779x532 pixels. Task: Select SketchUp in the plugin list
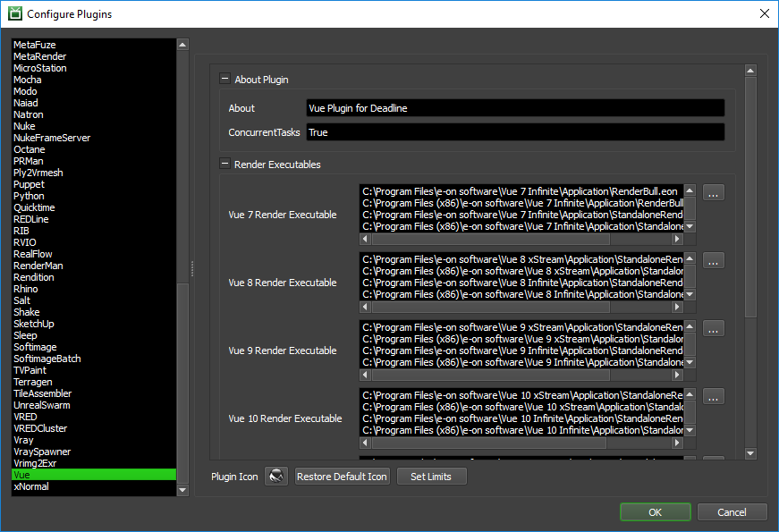coord(94,324)
